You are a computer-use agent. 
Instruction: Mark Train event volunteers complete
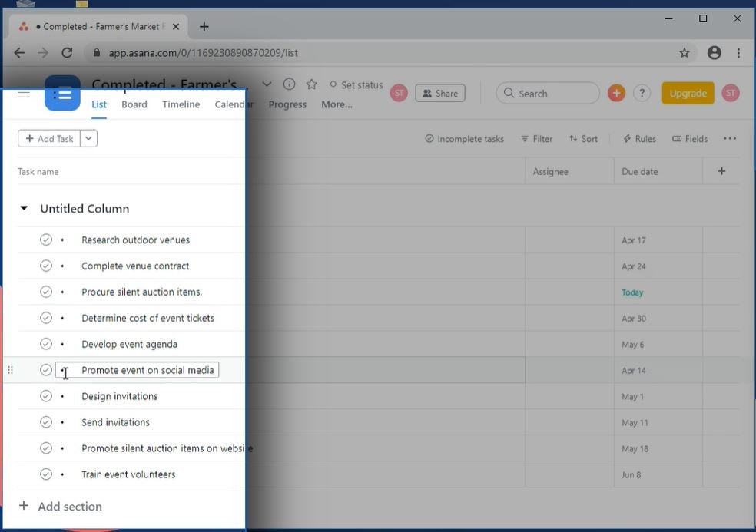click(x=46, y=474)
